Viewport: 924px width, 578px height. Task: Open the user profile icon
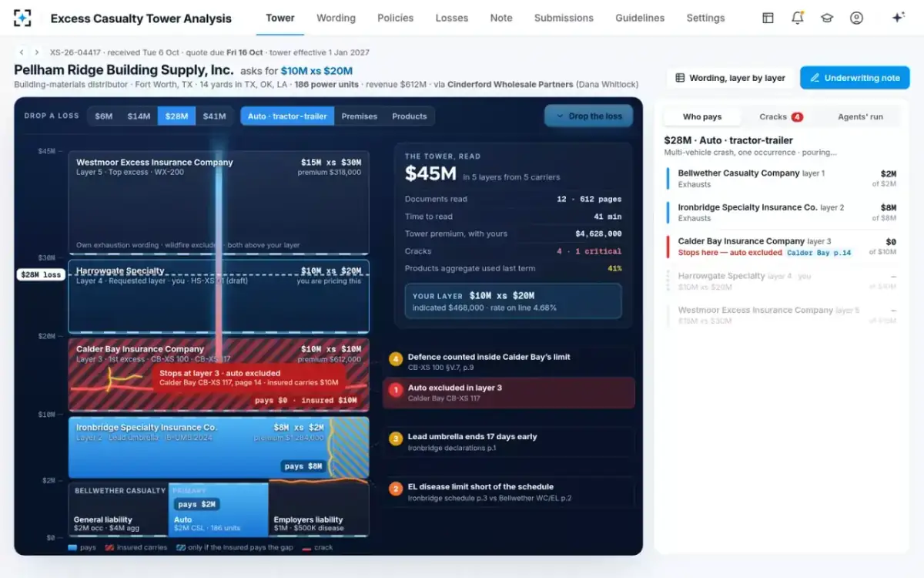tap(856, 18)
